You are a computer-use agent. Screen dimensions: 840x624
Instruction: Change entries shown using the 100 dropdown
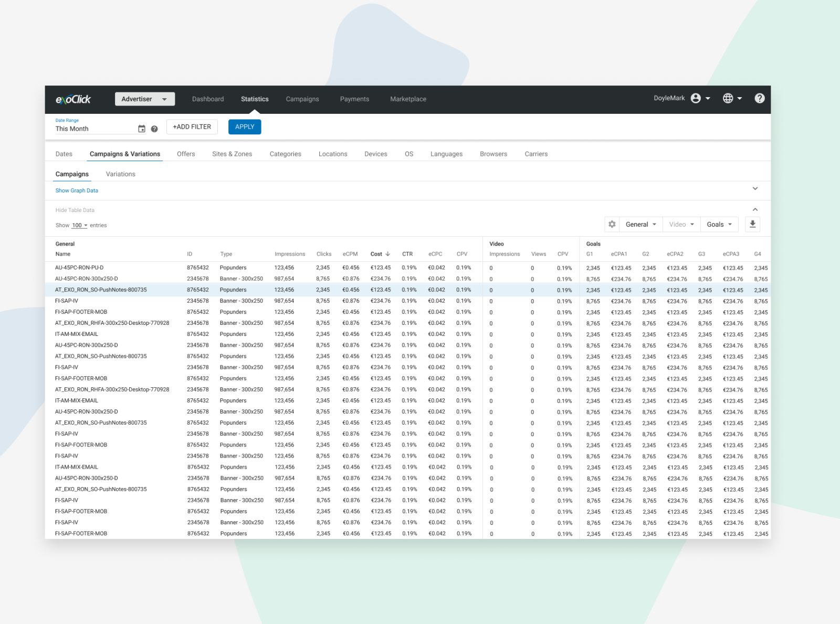(x=78, y=225)
